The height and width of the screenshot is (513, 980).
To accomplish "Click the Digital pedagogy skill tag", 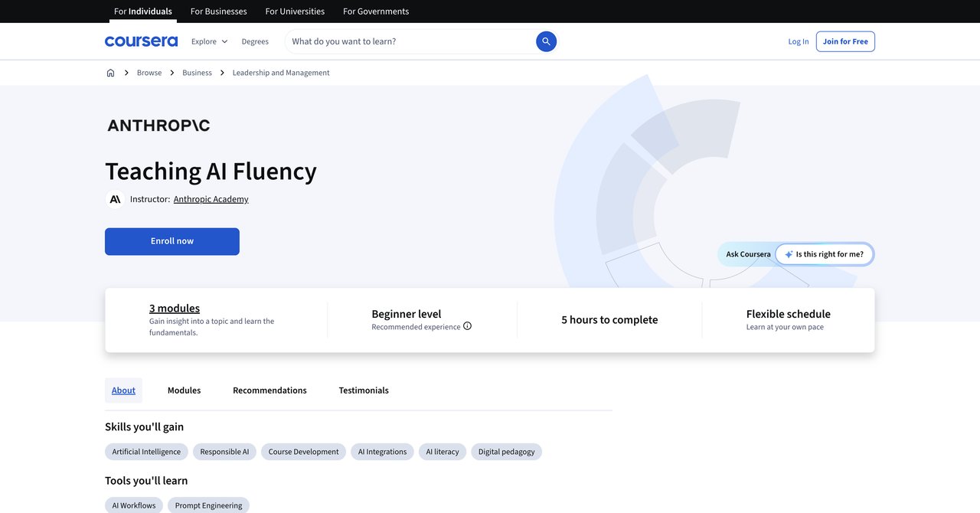I will pyautogui.click(x=506, y=452).
